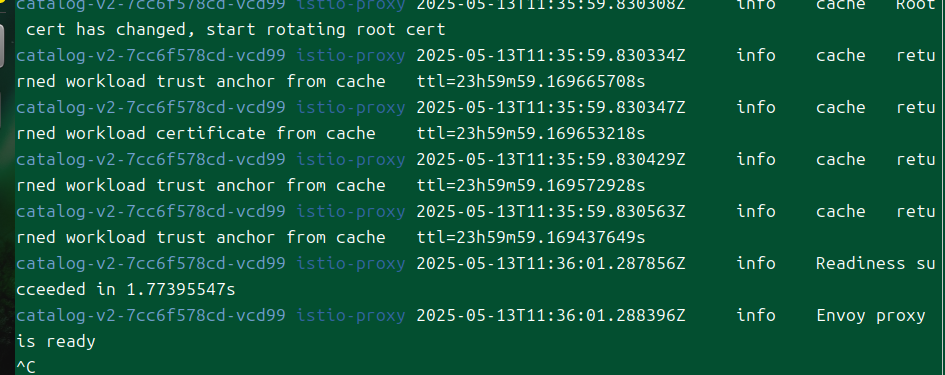The image size is (945, 375).
Task: Click ttl=23h59m59.169653218s value
Action: [x=530, y=133]
